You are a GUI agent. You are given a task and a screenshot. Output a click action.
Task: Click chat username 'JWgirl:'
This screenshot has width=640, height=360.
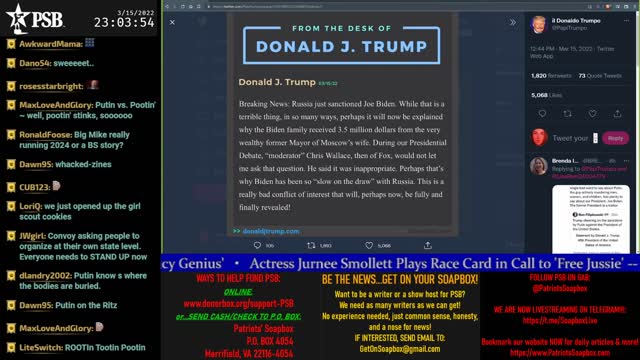pyautogui.click(x=33, y=236)
